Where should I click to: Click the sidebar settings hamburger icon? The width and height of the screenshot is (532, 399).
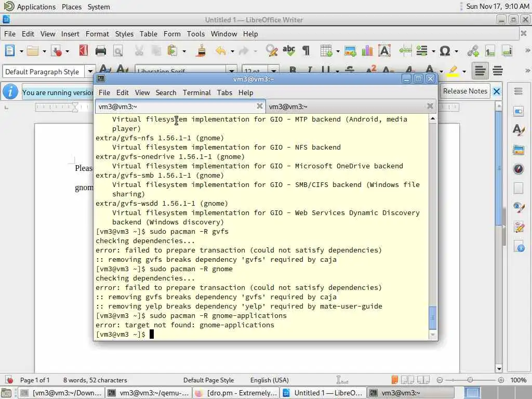518,91
